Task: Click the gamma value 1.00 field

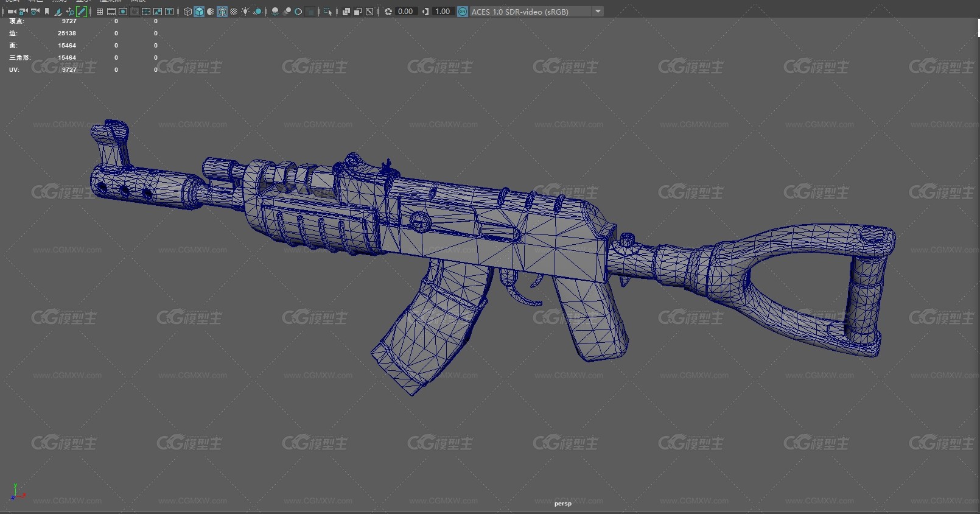Action: (443, 12)
